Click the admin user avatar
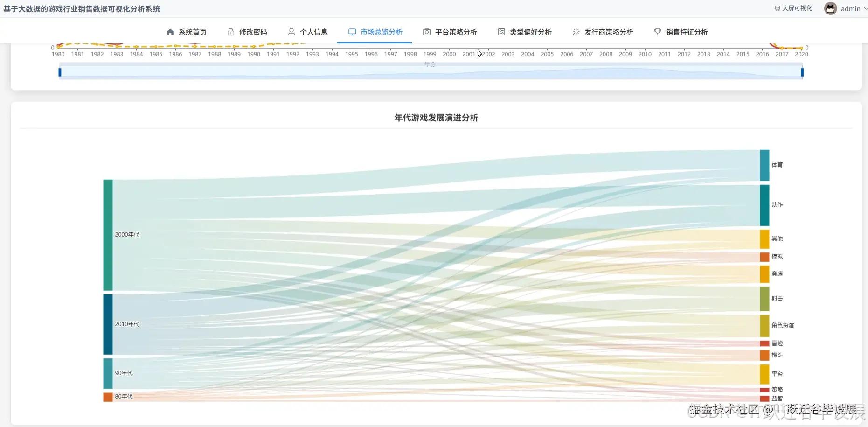The width and height of the screenshot is (868, 427). pos(831,8)
